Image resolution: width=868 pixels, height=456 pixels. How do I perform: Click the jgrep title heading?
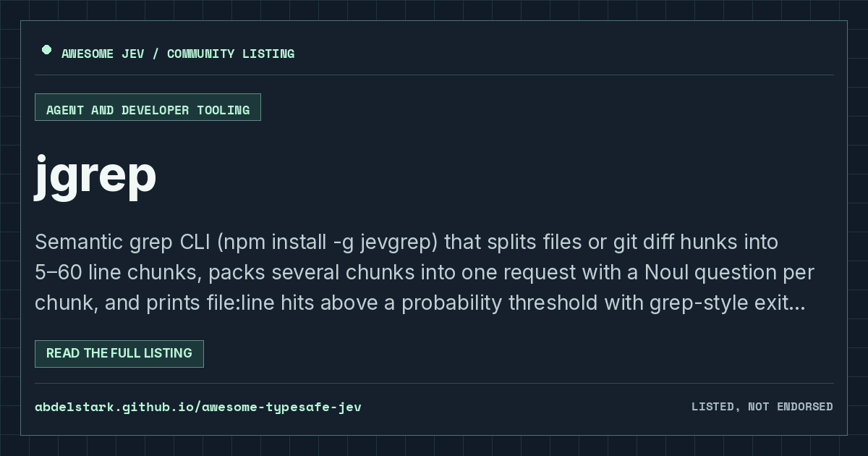click(x=95, y=176)
